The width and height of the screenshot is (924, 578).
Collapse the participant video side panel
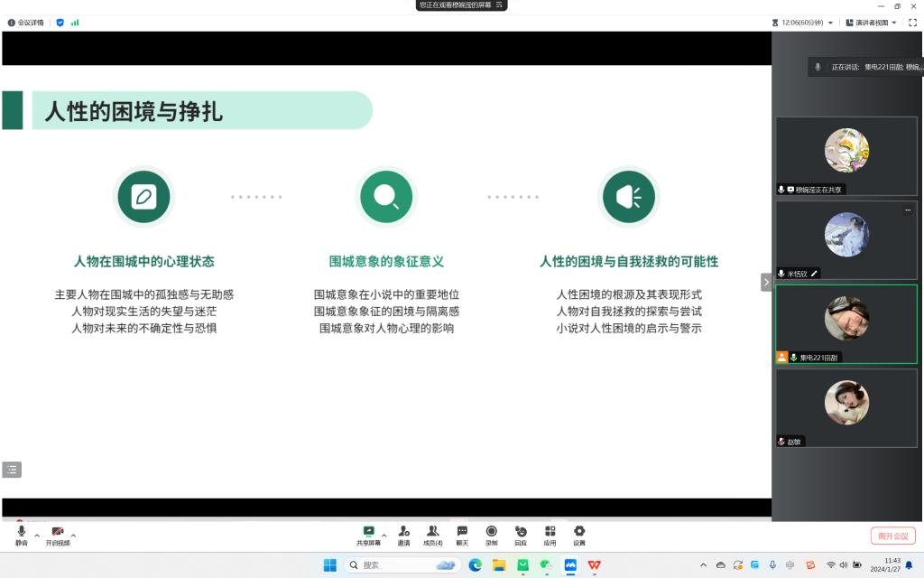[x=766, y=282]
